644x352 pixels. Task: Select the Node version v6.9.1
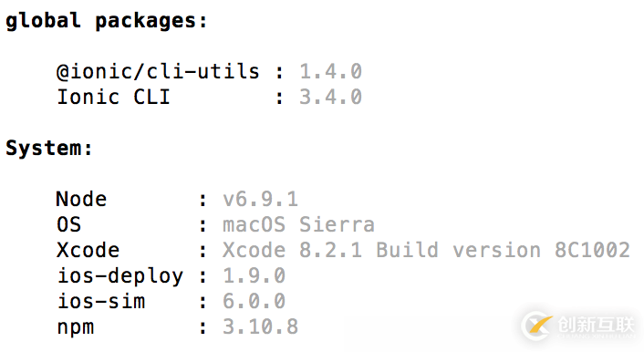pyautogui.click(x=260, y=199)
